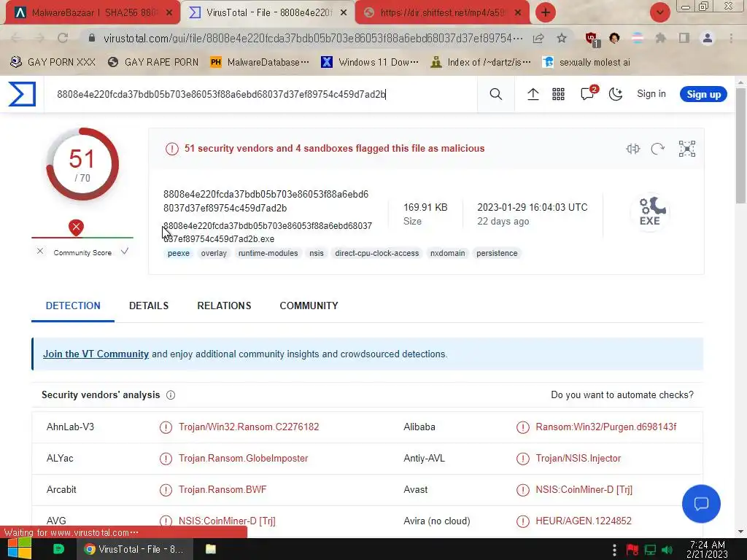Open the Chrome three-dot menu
This screenshot has height=560, width=747.
coord(731,38)
